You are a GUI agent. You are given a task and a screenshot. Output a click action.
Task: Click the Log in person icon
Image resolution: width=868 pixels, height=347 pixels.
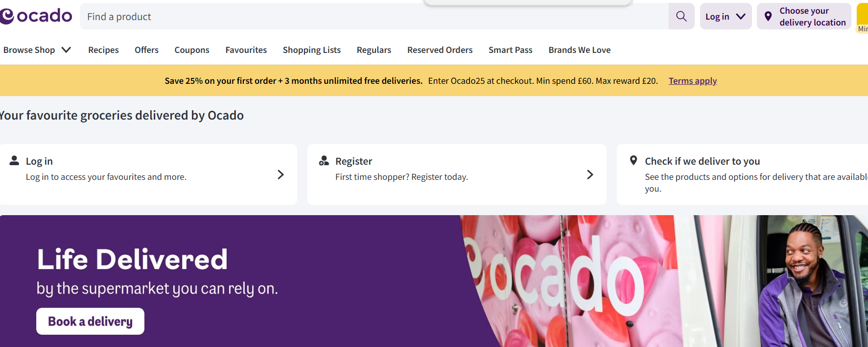pos(15,161)
